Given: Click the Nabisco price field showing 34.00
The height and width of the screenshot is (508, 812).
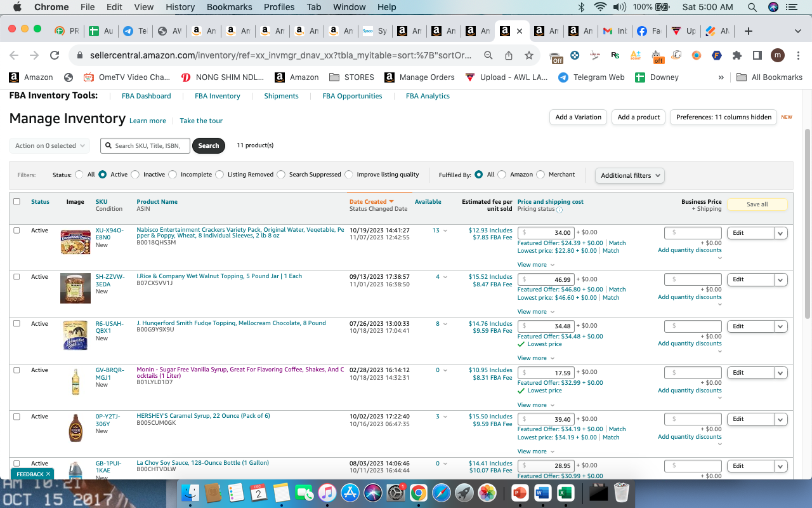Looking at the screenshot, I should 546,233.
